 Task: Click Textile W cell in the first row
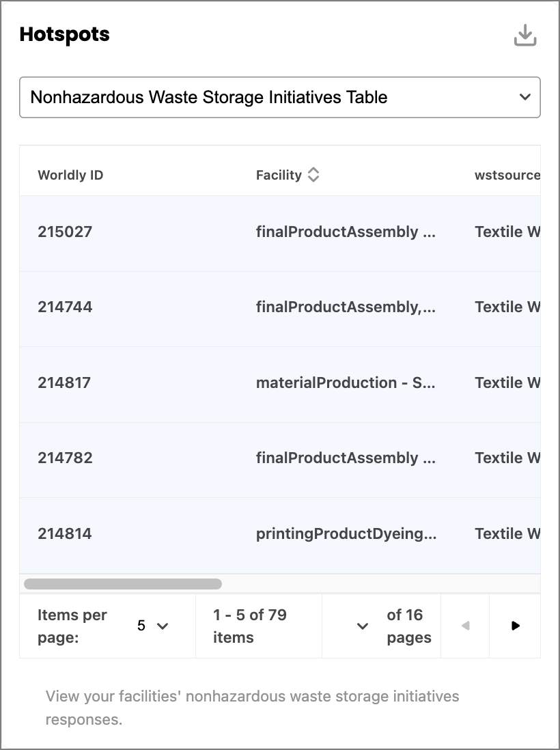[x=507, y=232]
